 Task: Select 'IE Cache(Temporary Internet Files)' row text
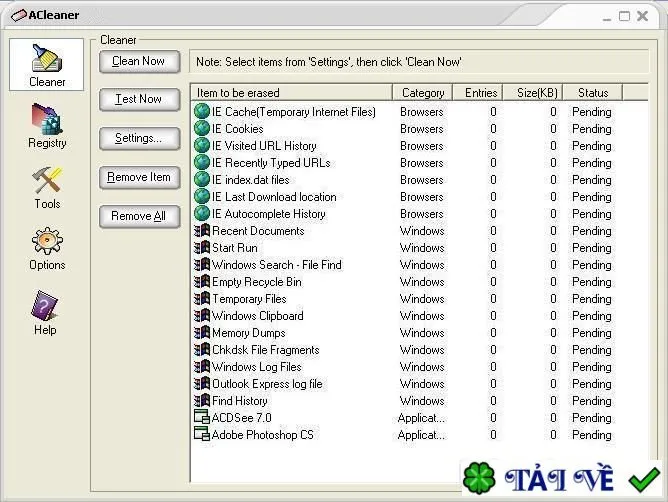294,112
